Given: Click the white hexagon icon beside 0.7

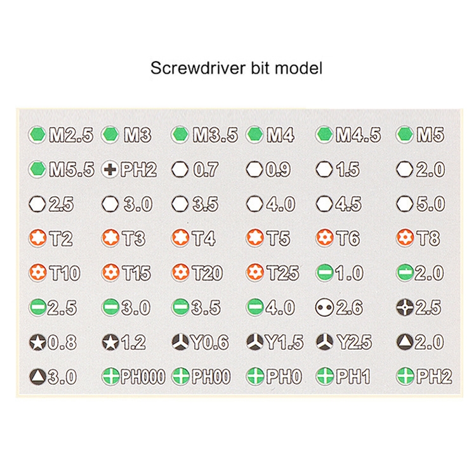Looking at the screenshot, I should click(182, 169).
